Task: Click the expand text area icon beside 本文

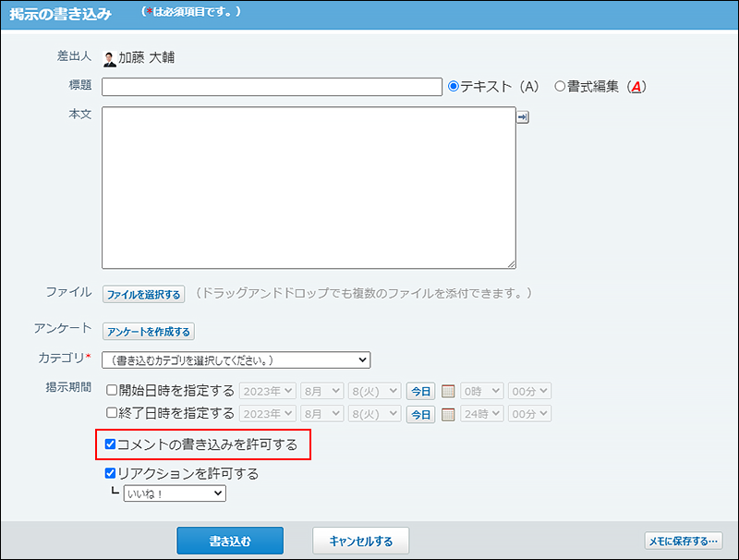Action: [x=523, y=117]
